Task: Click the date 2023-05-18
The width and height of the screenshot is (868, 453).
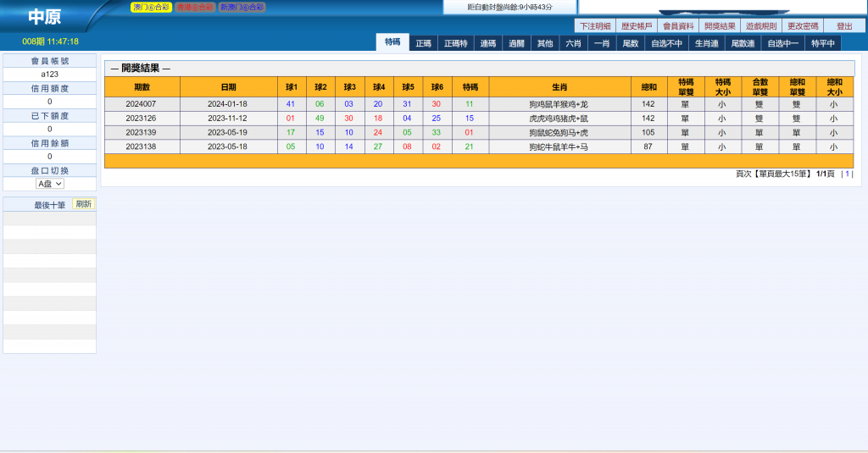Action: (x=227, y=147)
